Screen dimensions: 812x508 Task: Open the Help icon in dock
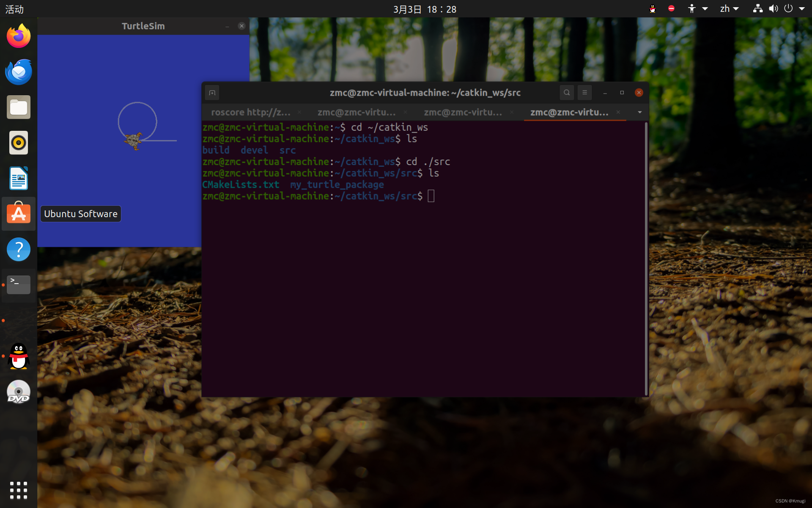19,249
